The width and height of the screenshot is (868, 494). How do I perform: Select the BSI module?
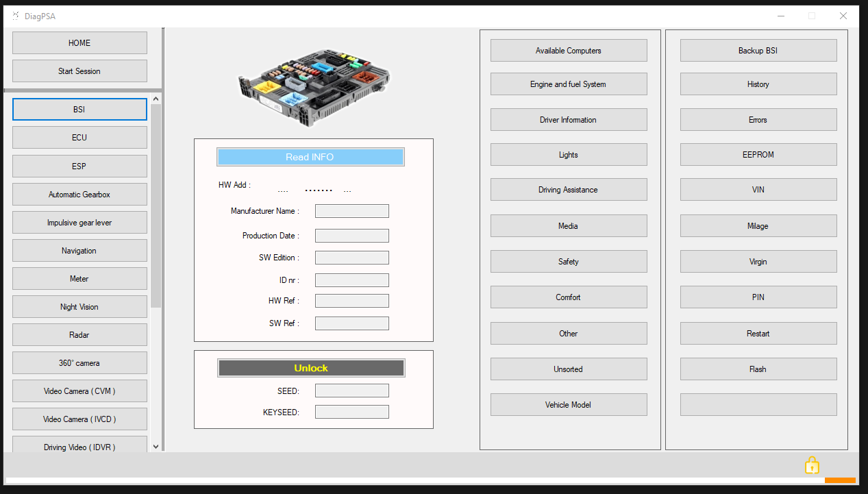click(x=79, y=110)
